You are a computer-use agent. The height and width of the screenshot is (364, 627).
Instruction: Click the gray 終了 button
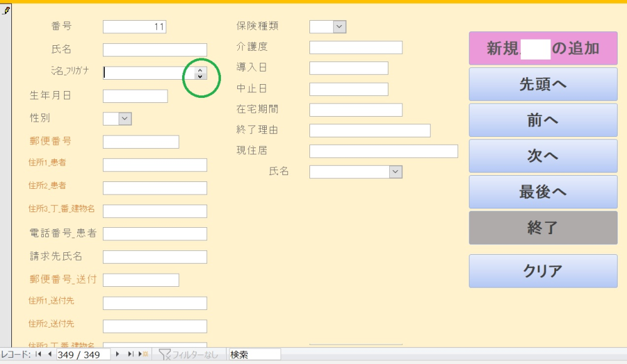click(543, 228)
